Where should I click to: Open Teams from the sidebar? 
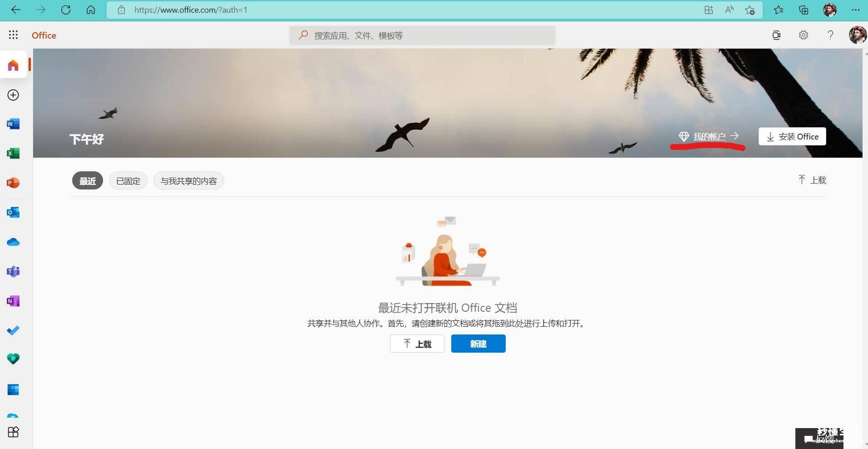pos(13,271)
